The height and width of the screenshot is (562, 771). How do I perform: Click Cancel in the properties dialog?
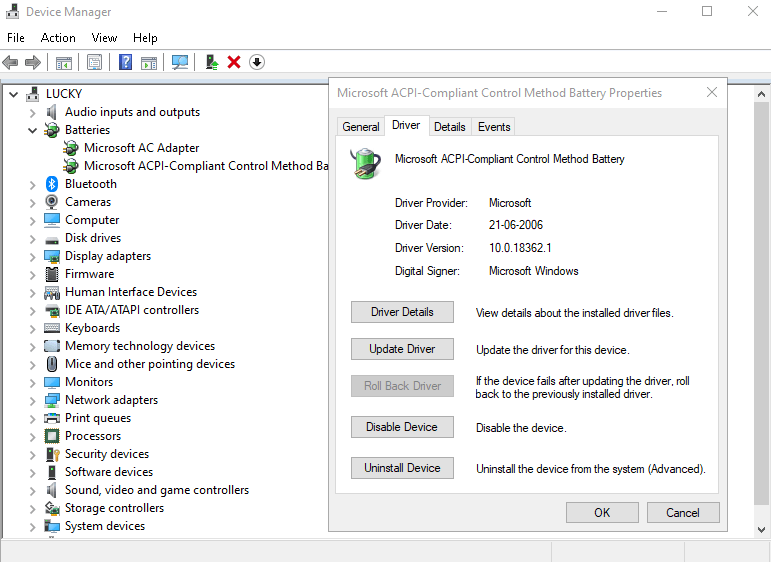682,513
